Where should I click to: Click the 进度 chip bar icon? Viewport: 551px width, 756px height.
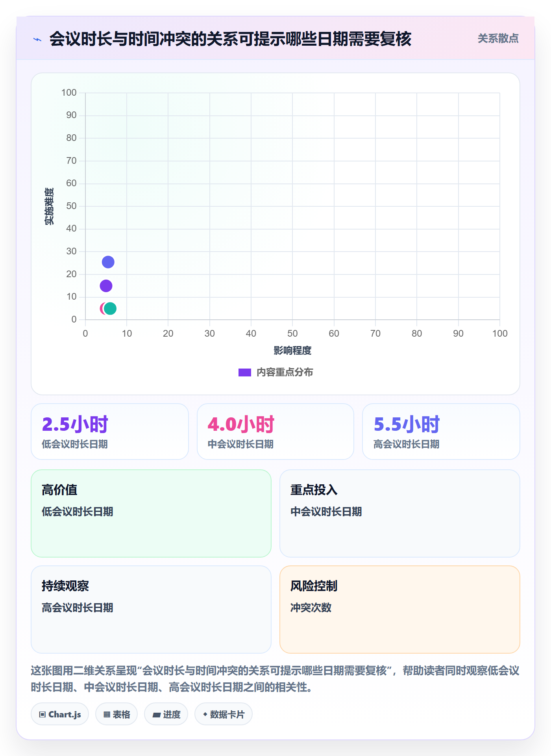[157, 715]
